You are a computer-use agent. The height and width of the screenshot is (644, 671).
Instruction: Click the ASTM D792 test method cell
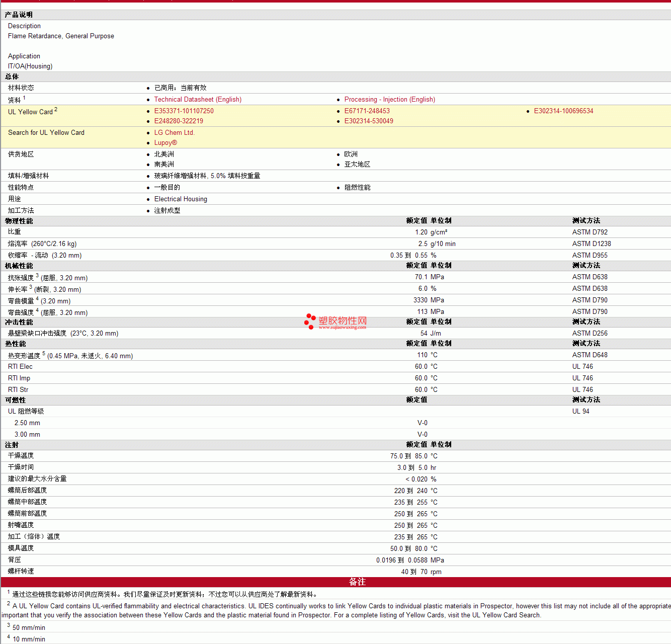[590, 232]
